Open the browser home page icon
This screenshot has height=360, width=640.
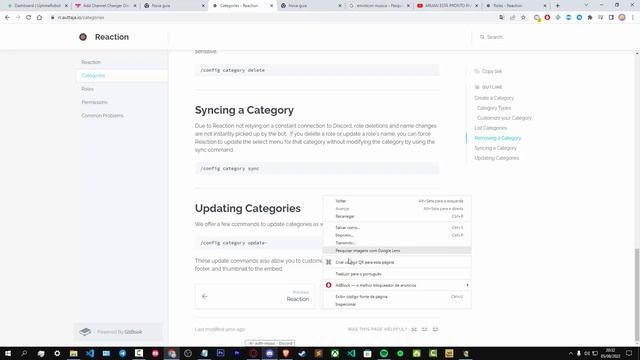point(39,18)
